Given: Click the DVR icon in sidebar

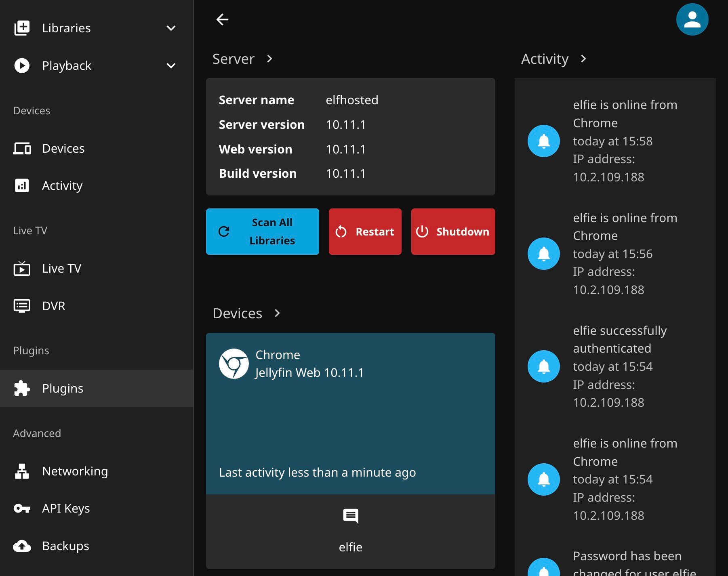Looking at the screenshot, I should (x=22, y=306).
